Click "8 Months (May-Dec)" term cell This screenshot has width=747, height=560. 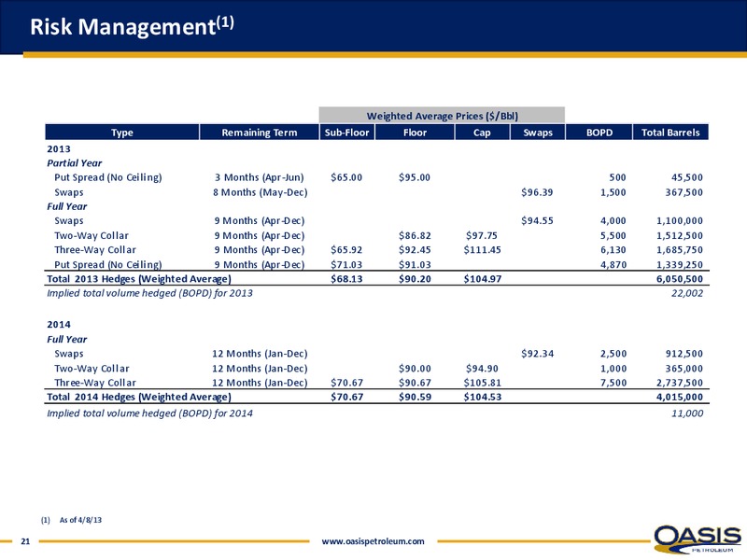261,192
